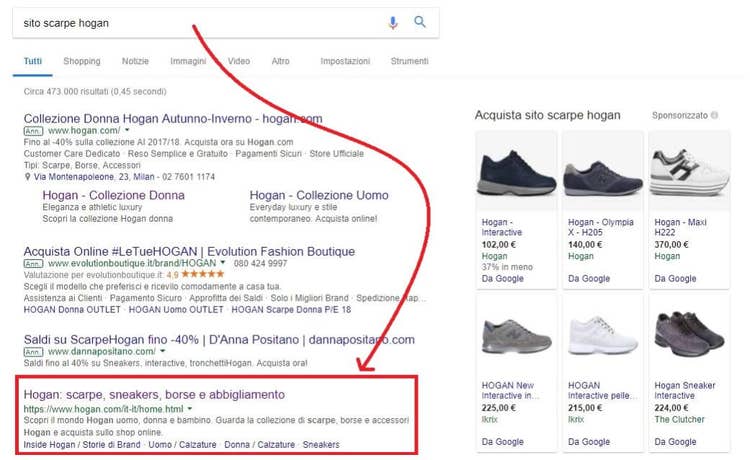Click the Sponsorizzato info icon

(714, 115)
